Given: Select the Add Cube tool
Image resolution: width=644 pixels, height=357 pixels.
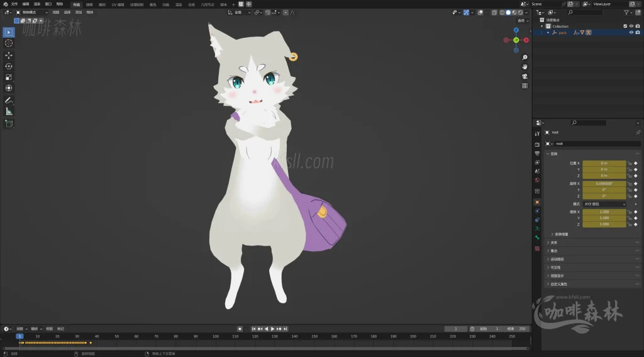Looking at the screenshot, I should point(9,123).
